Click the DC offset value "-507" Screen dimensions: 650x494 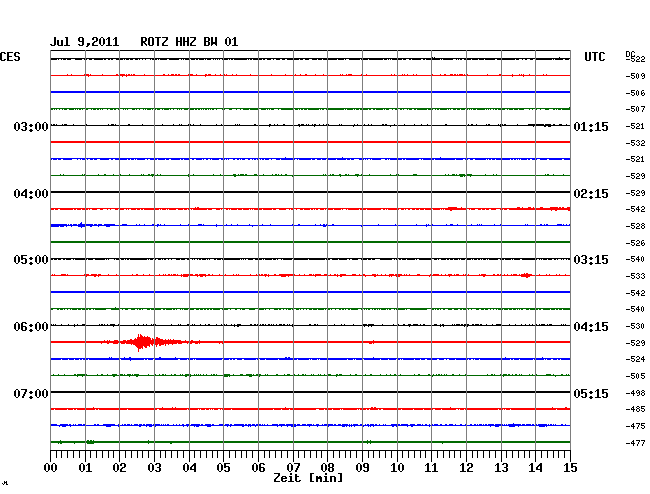[x=635, y=109]
